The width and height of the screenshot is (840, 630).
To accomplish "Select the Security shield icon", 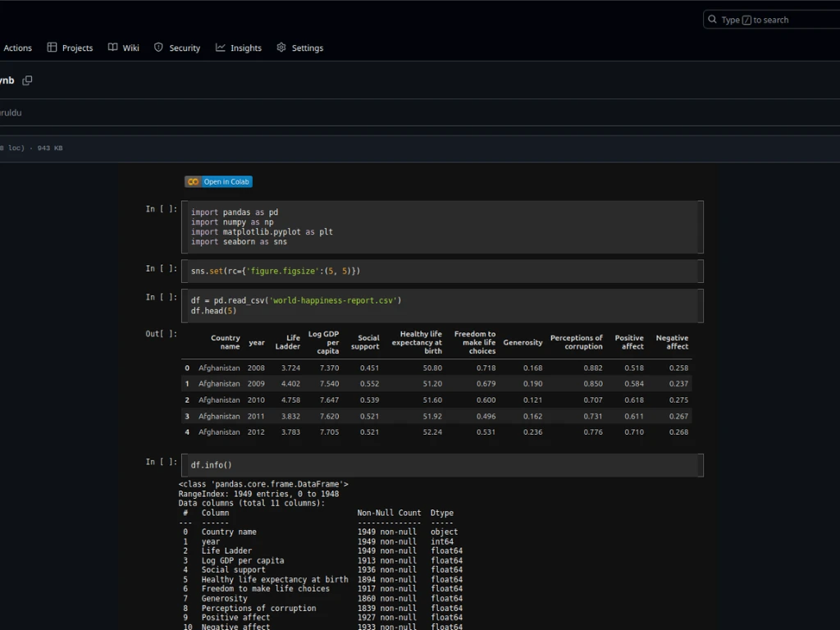I will [158, 48].
